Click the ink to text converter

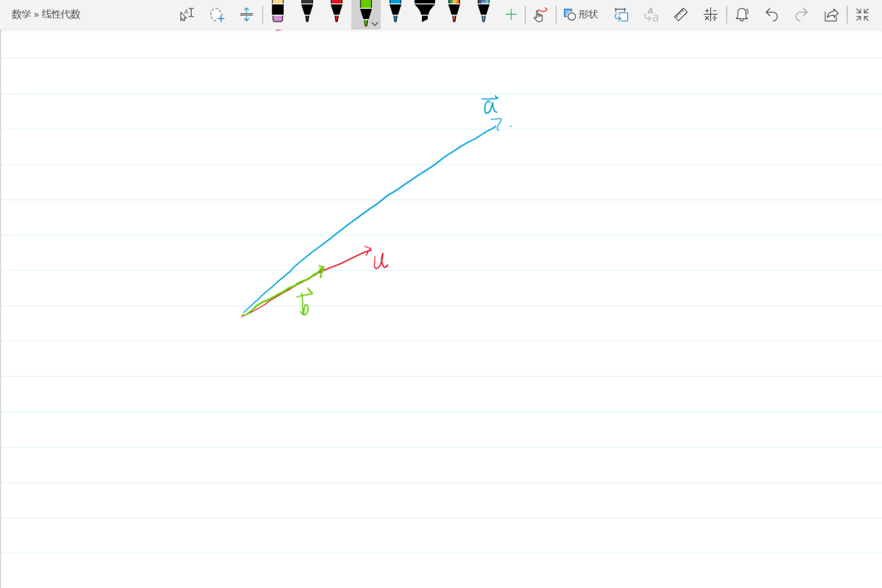[651, 15]
